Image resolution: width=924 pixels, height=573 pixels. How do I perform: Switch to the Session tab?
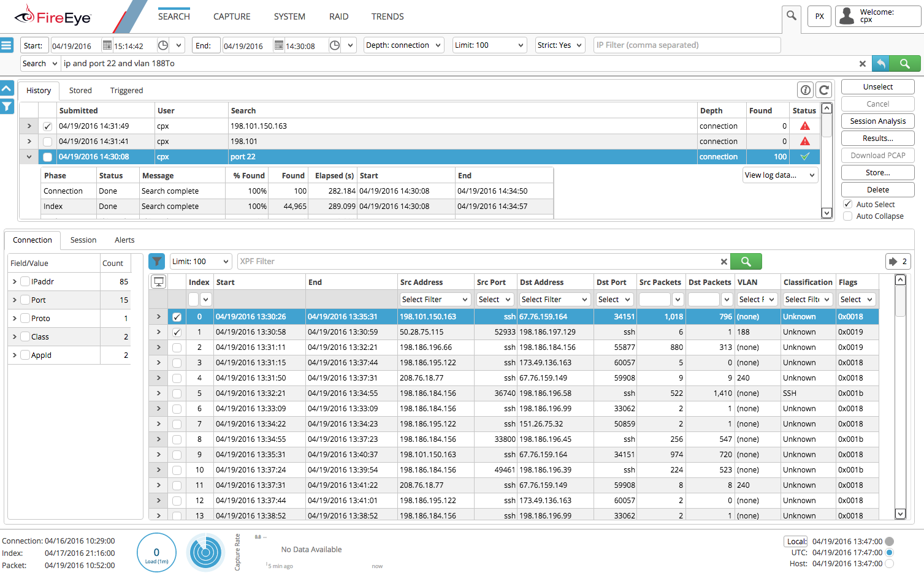point(83,240)
